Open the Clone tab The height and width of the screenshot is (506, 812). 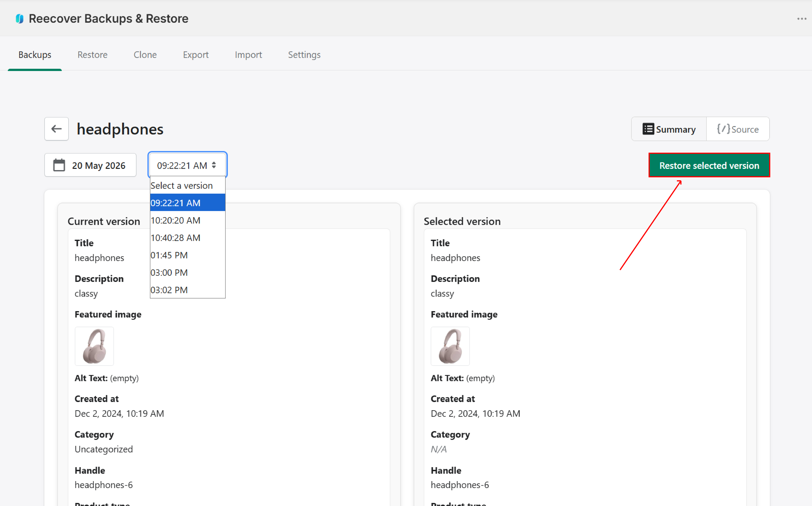click(x=145, y=55)
